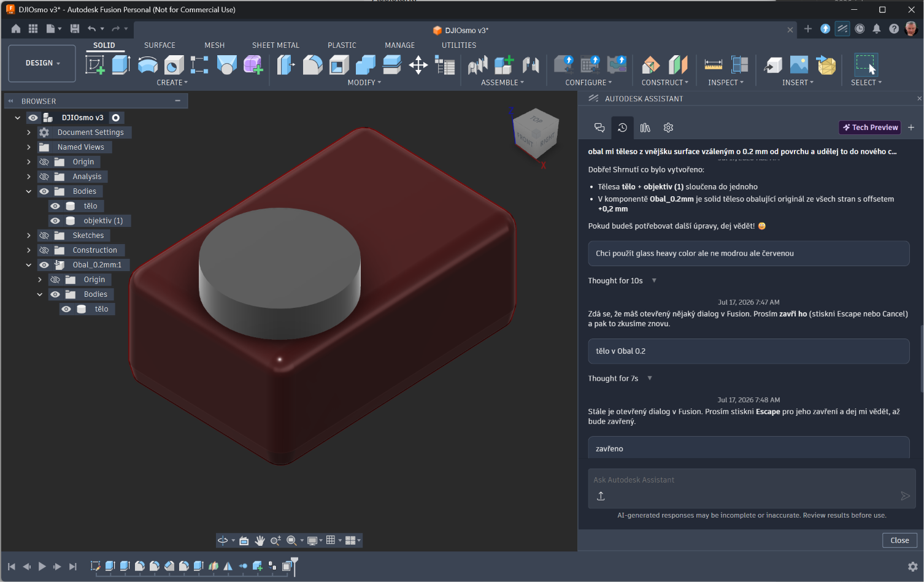Open Assistant settings gear

(x=668, y=128)
